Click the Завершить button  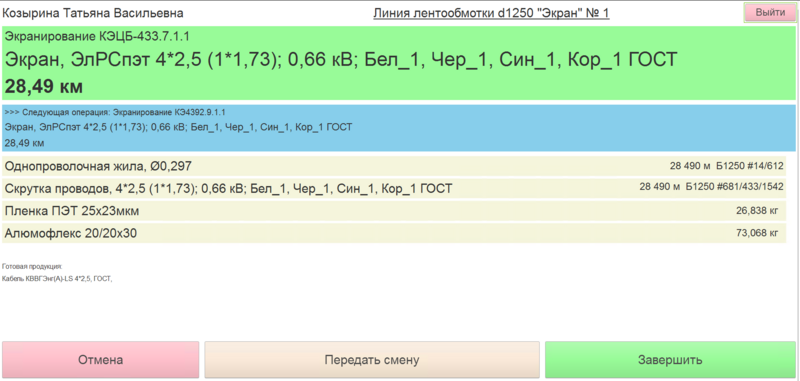[x=670, y=360]
